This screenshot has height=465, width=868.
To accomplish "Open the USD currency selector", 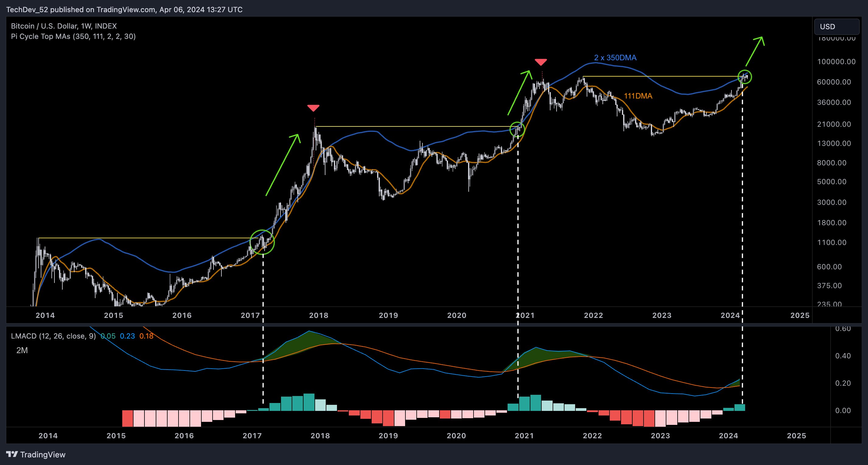I will (x=836, y=27).
